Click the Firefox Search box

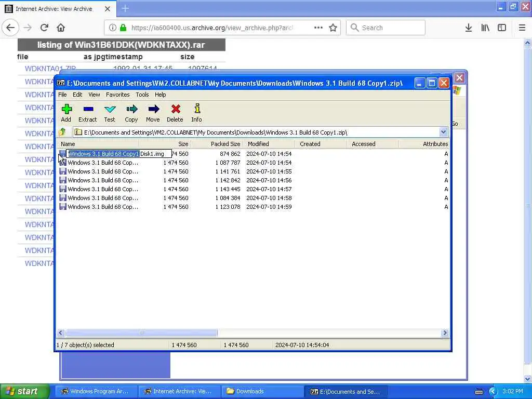click(386, 28)
